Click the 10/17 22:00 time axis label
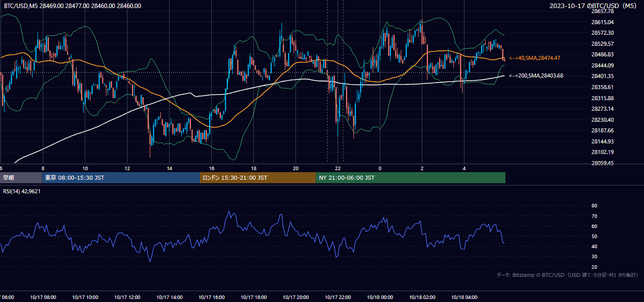The image size is (644, 302). [338, 297]
